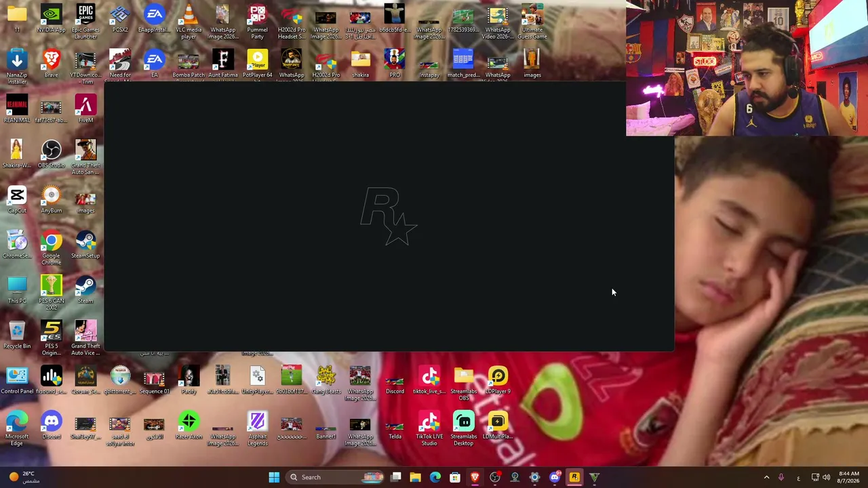This screenshot has height=488, width=868.
Task: Select the This PC desktop icon
Action: click(17, 290)
